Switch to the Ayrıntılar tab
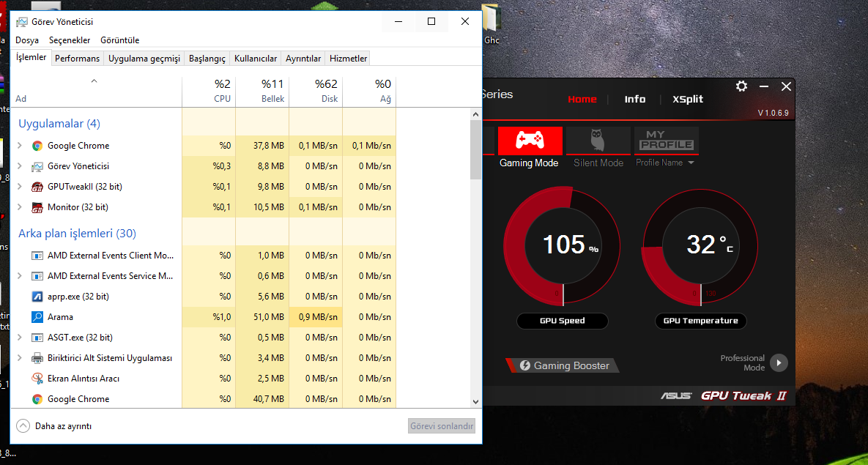The height and width of the screenshot is (465, 868). (303, 58)
